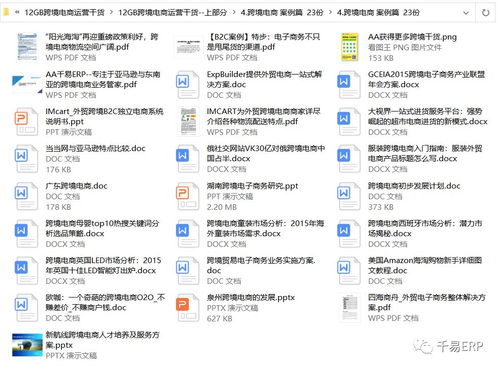499x368 pixels.
Task: Click file name 跨境电商母婴top10热搜关键词分析选品策略.docx
Action: click(102, 228)
